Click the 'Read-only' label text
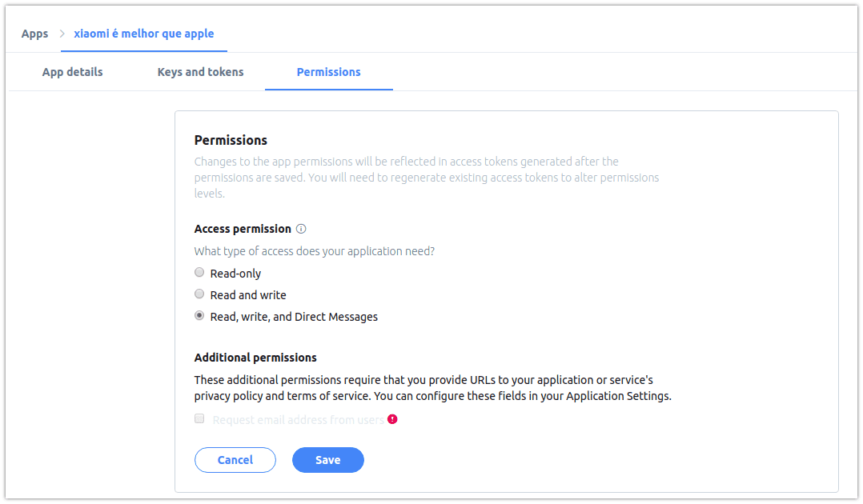 point(235,274)
